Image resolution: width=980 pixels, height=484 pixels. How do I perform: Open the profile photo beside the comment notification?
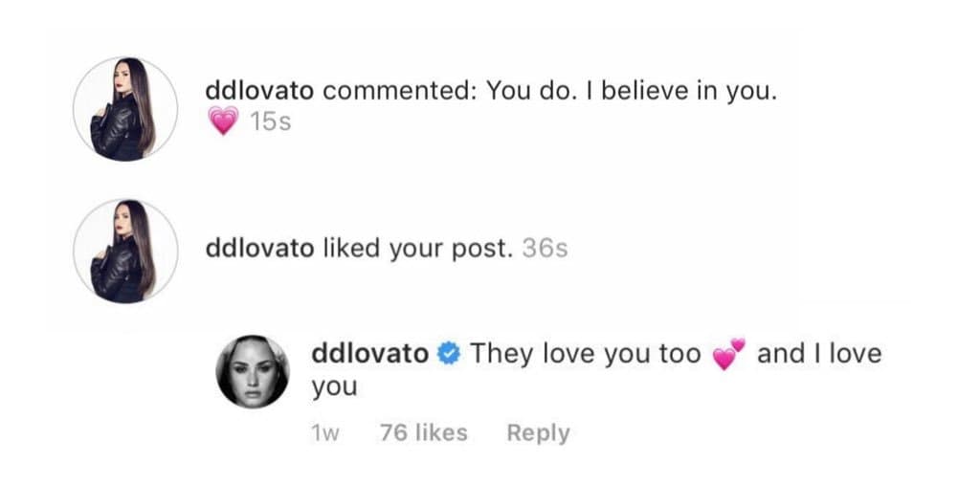coord(125,109)
